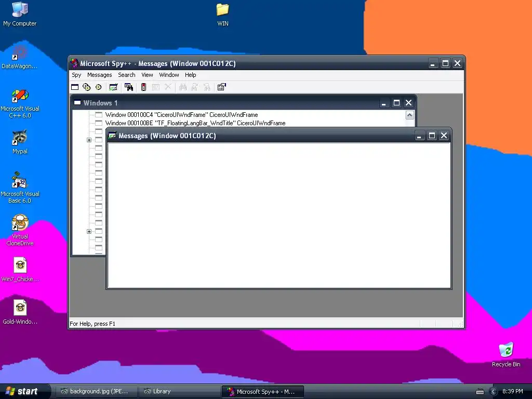Screen dimensions: 532x399
Task: Click the keyboard icon in system tray
Action: [x=480, y=392]
